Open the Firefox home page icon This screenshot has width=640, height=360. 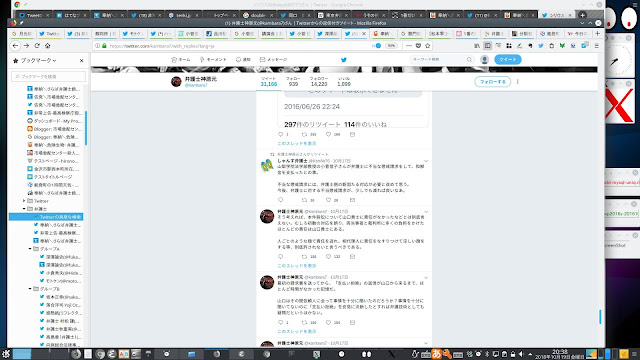48,46
